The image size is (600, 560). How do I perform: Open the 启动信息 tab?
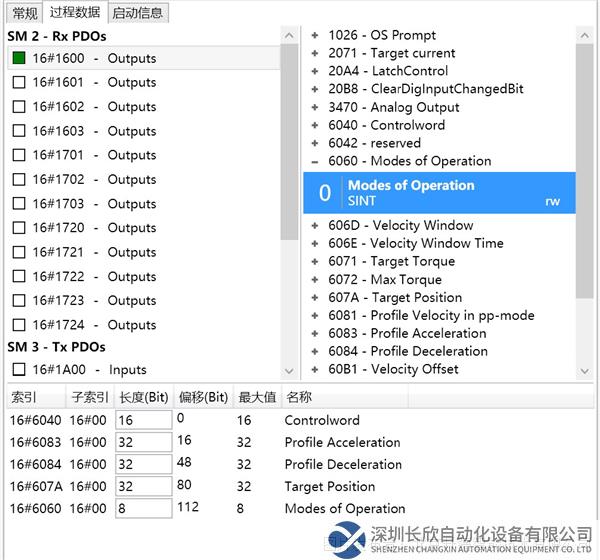pos(138,13)
